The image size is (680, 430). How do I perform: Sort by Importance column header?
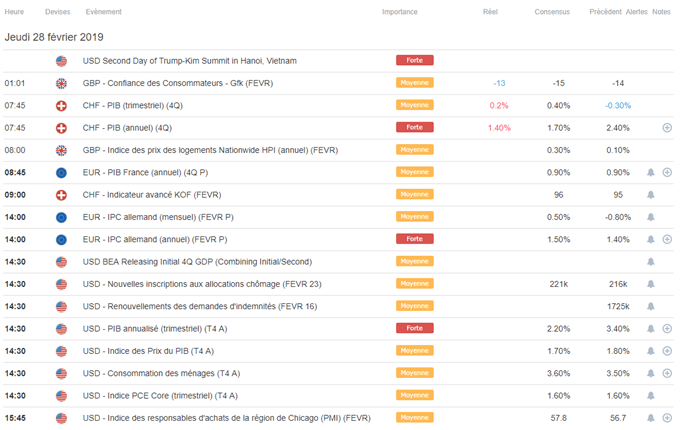(x=399, y=12)
